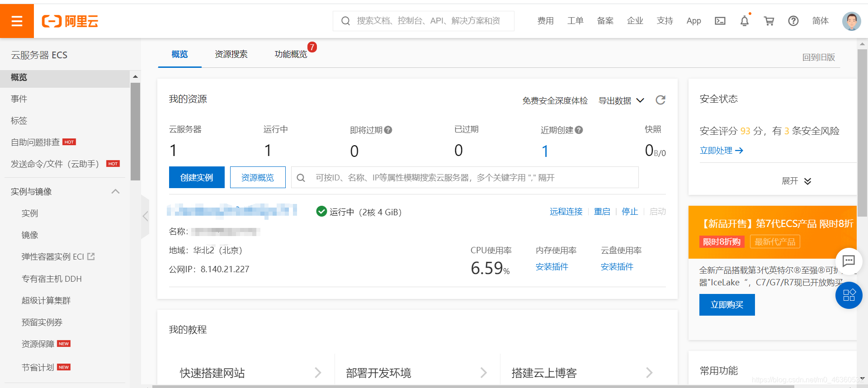Screen dimensions: 868x388
Task: Collapse sidebar using the left-arrow handle
Action: pos(145,216)
